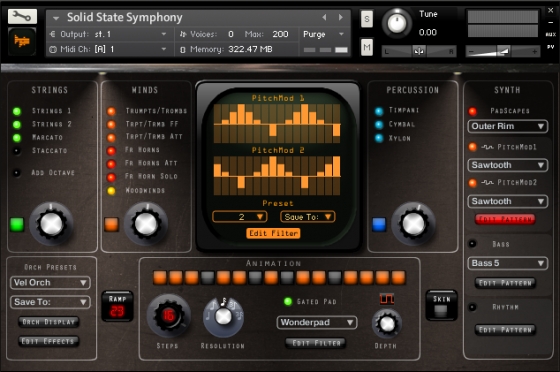Click the orange instrument logo icon
The height and width of the screenshot is (372, 560).
[22, 41]
